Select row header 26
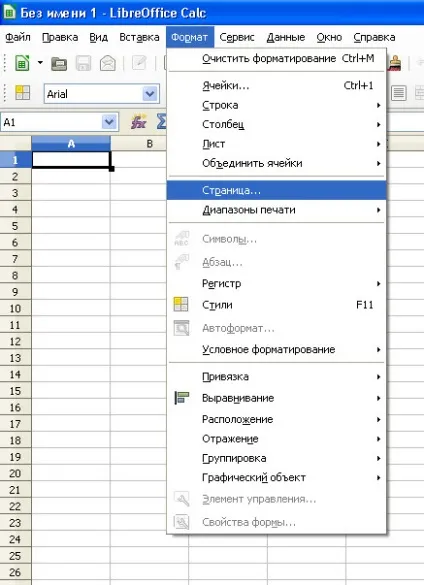Screen dimensions: 424x585 [15, 572]
